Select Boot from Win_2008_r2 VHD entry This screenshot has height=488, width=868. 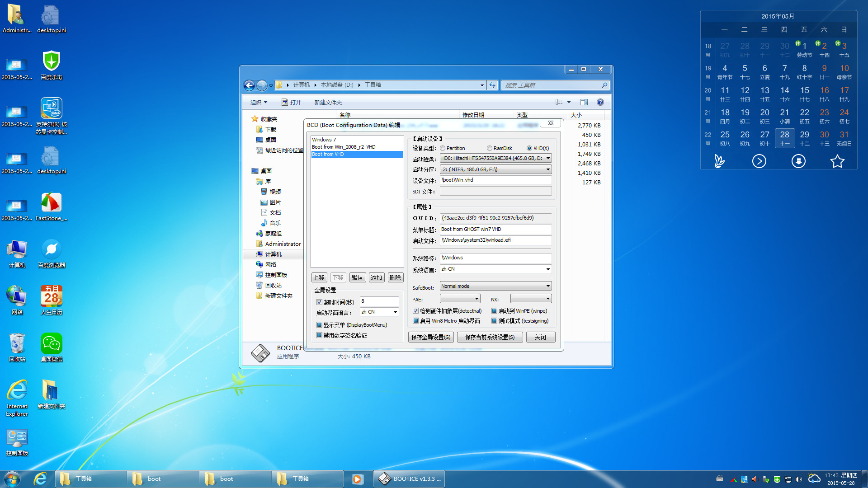(x=357, y=147)
